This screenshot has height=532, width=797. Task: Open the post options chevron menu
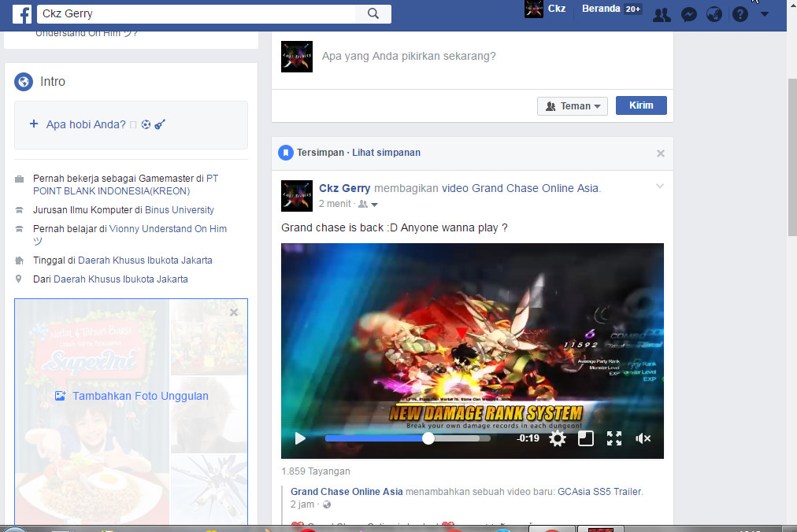pos(660,186)
